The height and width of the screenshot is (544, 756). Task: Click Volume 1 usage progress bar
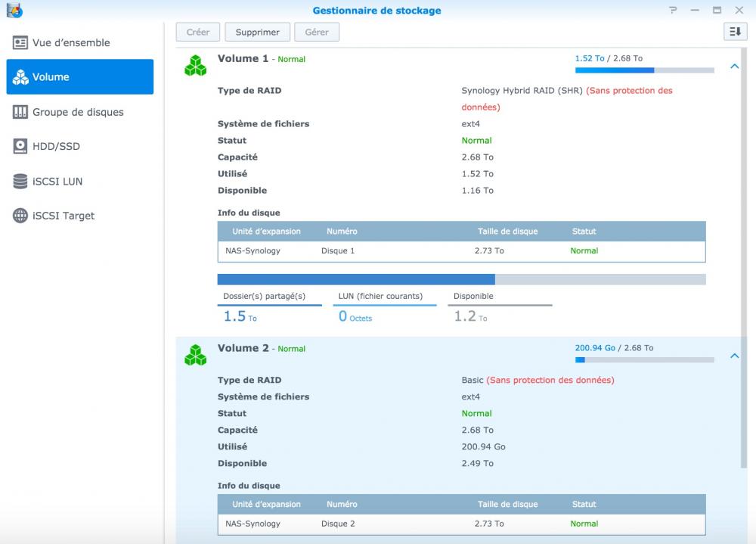click(x=644, y=70)
